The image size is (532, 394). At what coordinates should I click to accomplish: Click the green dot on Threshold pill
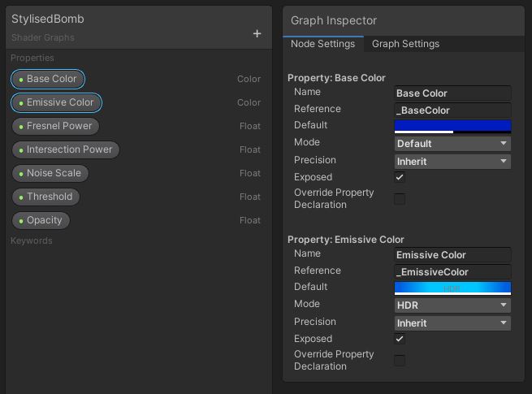[21, 197]
